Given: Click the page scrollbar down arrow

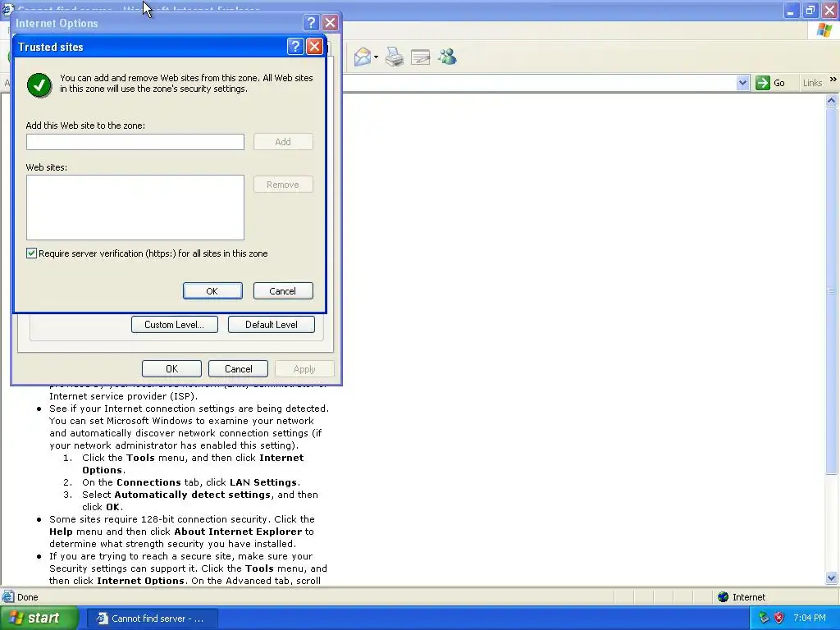Looking at the screenshot, I should 832,578.
